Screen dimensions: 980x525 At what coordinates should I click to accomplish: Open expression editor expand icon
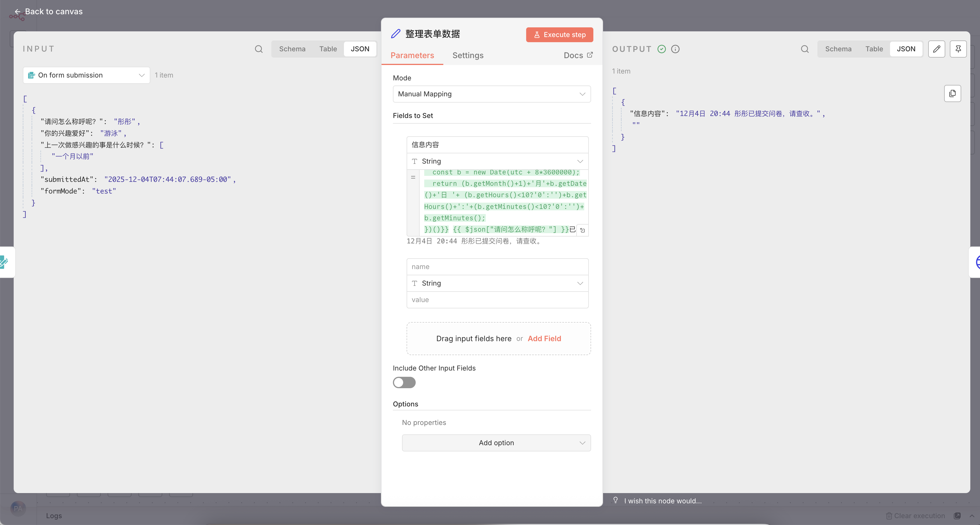coord(583,230)
